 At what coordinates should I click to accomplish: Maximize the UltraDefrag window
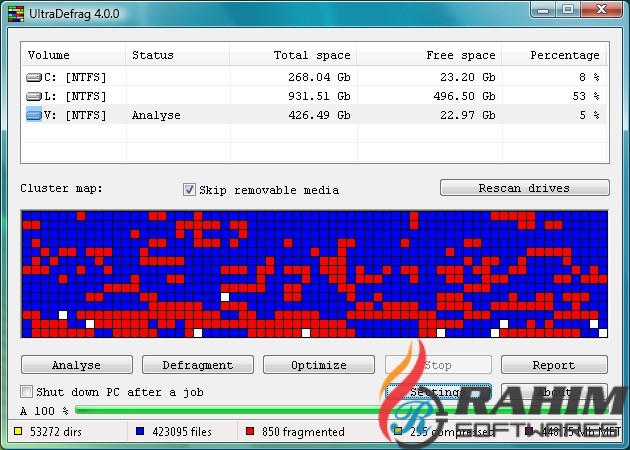click(568, 9)
